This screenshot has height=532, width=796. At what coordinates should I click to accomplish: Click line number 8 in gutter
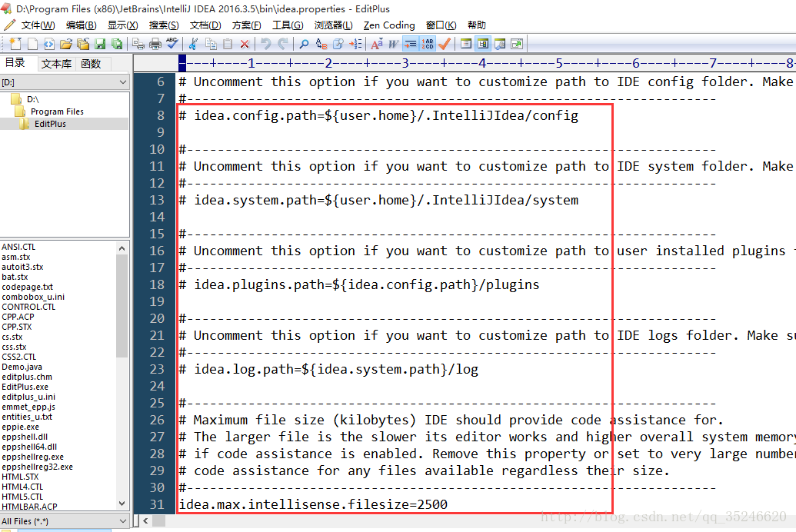(x=161, y=116)
